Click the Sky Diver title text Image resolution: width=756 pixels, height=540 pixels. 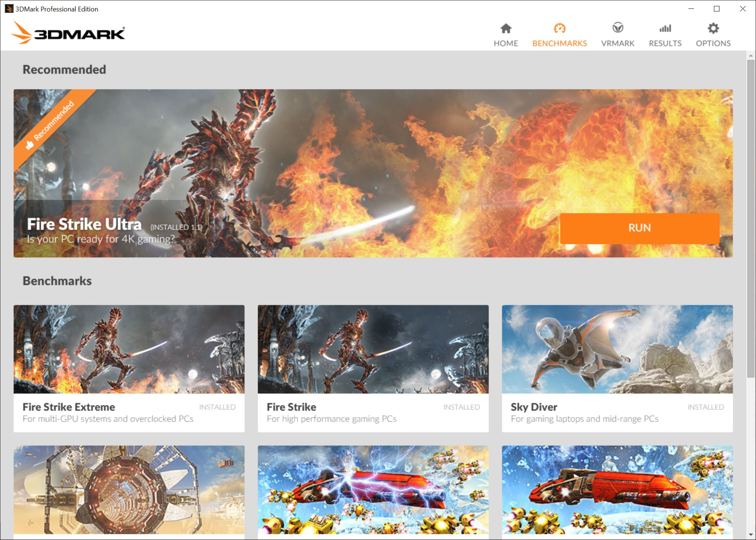click(534, 407)
